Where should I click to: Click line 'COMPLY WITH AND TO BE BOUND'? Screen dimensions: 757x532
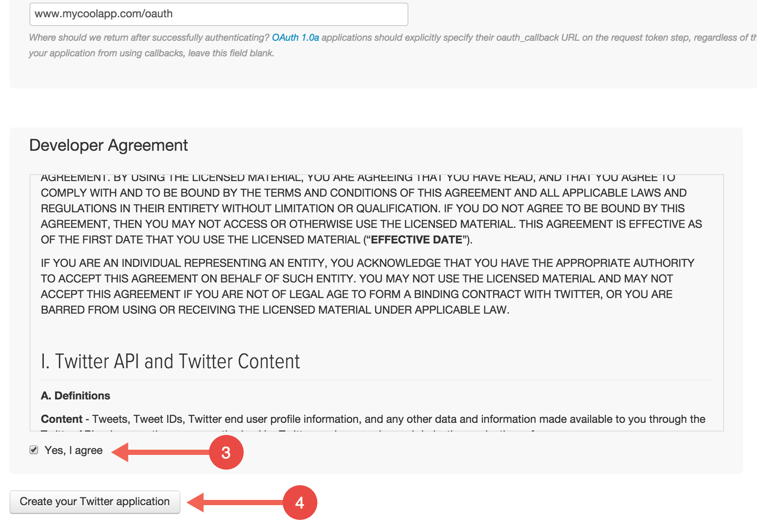pyautogui.click(x=364, y=193)
